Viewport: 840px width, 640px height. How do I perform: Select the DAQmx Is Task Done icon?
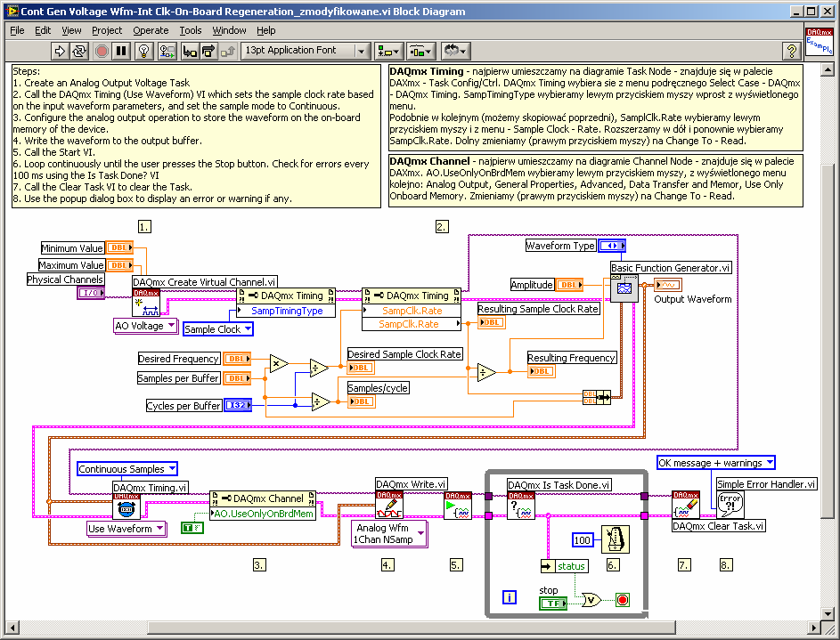[x=521, y=506]
